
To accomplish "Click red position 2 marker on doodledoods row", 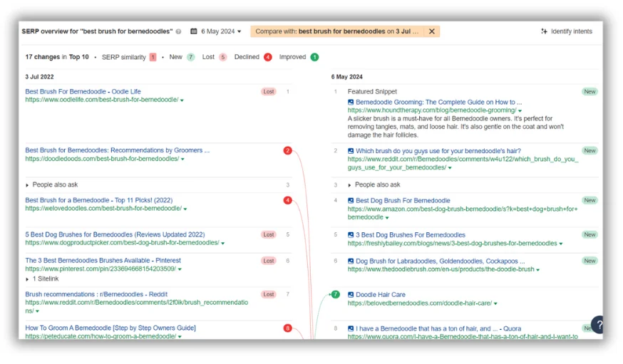I will pos(288,150).
